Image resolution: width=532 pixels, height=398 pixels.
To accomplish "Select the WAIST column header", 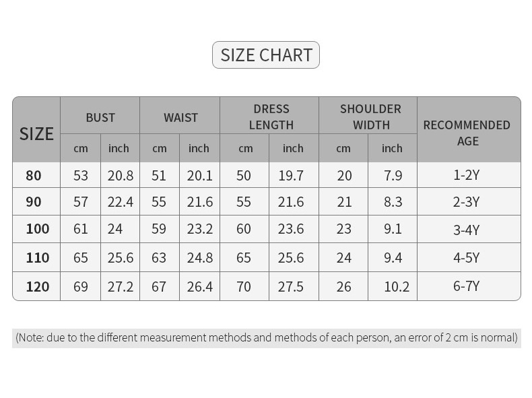I will 180,117.
